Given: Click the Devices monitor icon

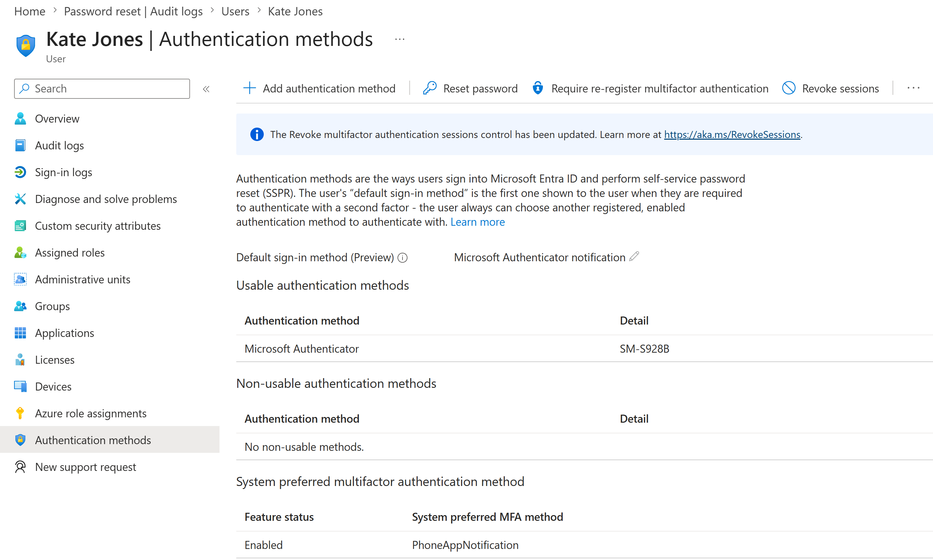Looking at the screenshot, I should pyautogui.click(x=20, y=387).
